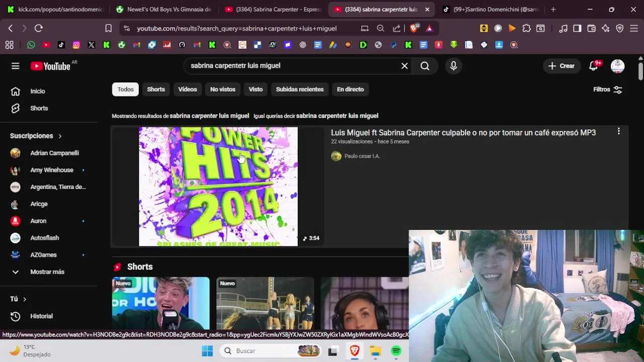This screenshot has width=644, height=362.
Task: Click the address bar URL
Action: click(x=236, y=29)
